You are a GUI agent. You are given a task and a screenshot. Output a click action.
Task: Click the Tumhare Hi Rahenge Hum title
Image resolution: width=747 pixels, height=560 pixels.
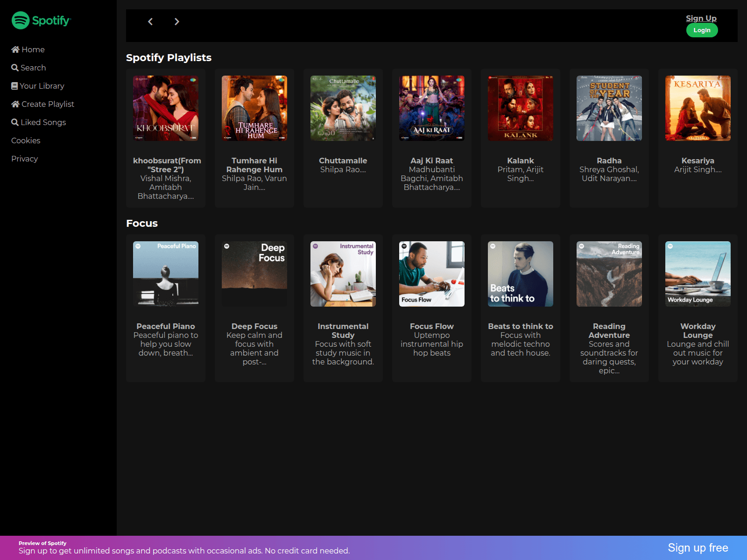click(x=254, y=165)
